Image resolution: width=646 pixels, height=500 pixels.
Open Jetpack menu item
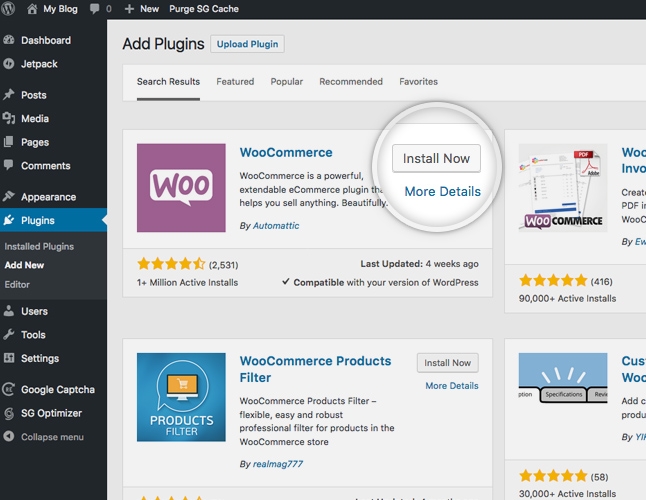tap(39, 64)
